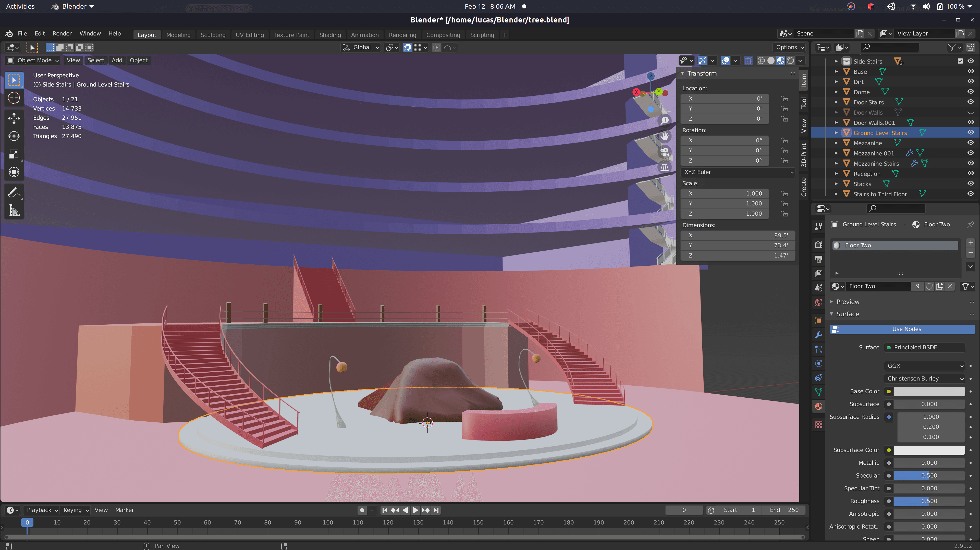Select the Rotate tool in the toolbar
Screen dimensions: 980x550
(x=14, y=136)
